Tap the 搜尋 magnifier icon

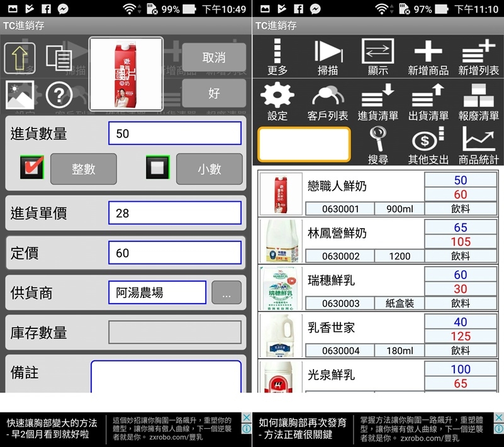pyautogui.click(x=378, y=145)
